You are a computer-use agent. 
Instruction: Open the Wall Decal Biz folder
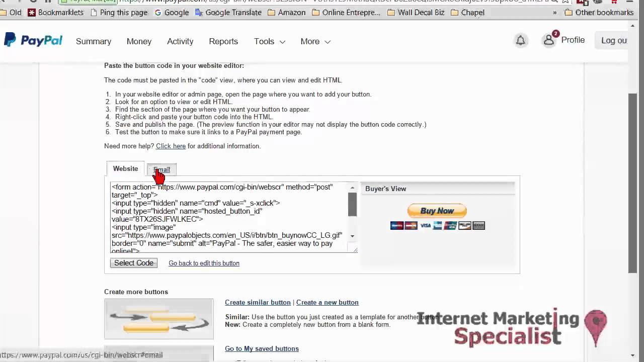[x=416, y=12]
